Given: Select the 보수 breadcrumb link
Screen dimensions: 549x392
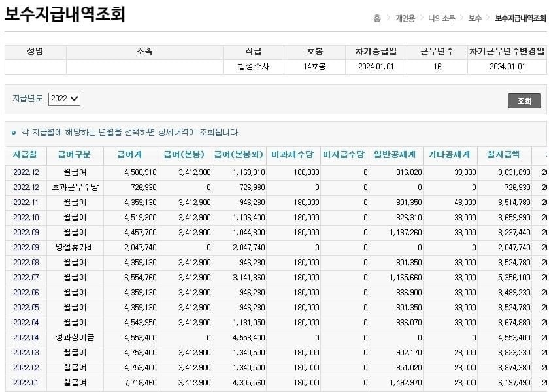Looking at the screenshot, I should click(474, 18).
